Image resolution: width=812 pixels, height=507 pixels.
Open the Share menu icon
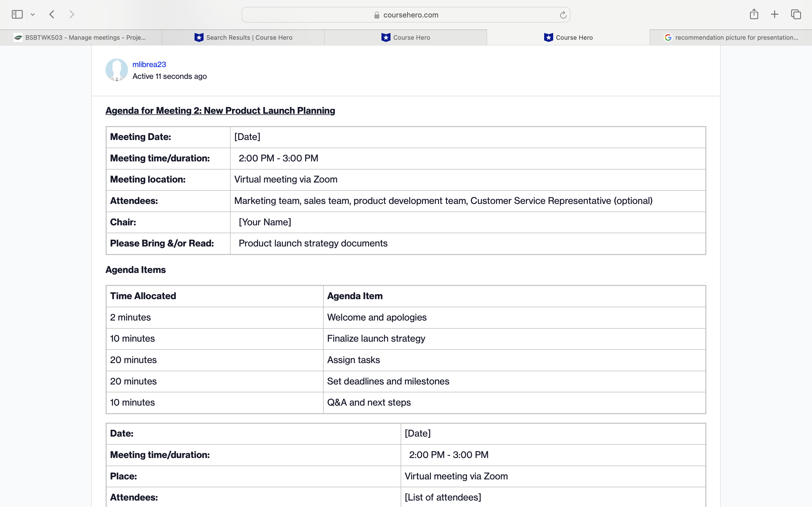(754, 14)
